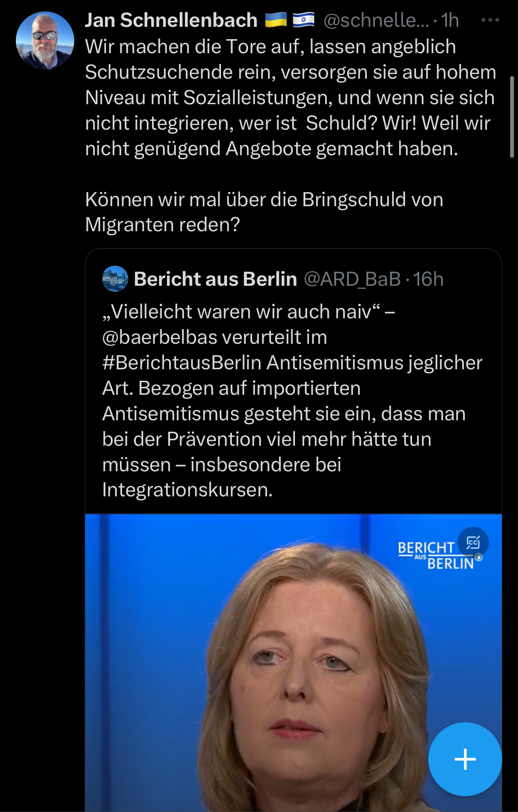Click the scrollbar thumb on the right
The height and width of the screenshot is (812, 518).
point(512,117)
